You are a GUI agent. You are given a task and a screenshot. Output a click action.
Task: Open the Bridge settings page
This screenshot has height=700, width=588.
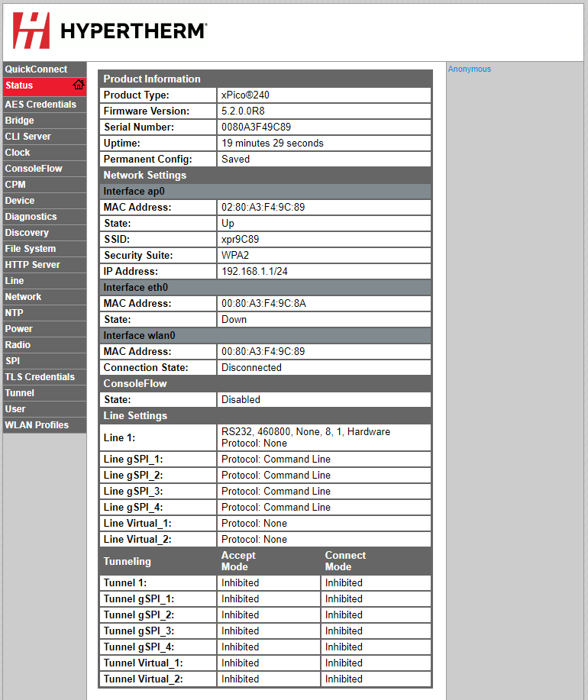[x=20, y=121]
